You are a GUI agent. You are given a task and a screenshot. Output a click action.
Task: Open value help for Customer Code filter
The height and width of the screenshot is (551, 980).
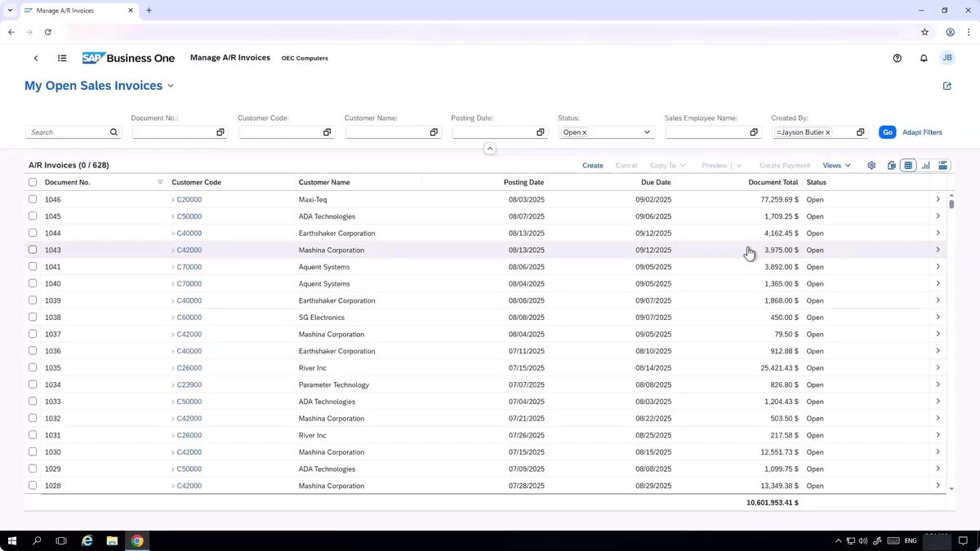[327, 132]
